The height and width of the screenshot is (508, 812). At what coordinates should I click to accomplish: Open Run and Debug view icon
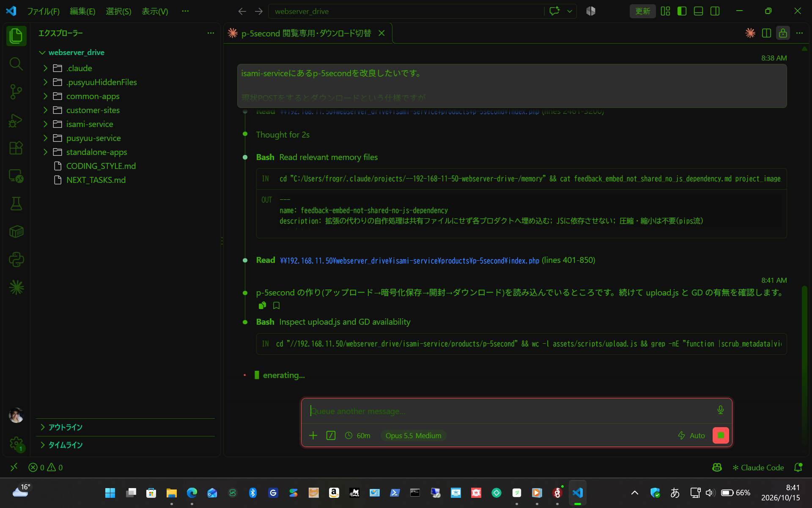pos(16,120)
